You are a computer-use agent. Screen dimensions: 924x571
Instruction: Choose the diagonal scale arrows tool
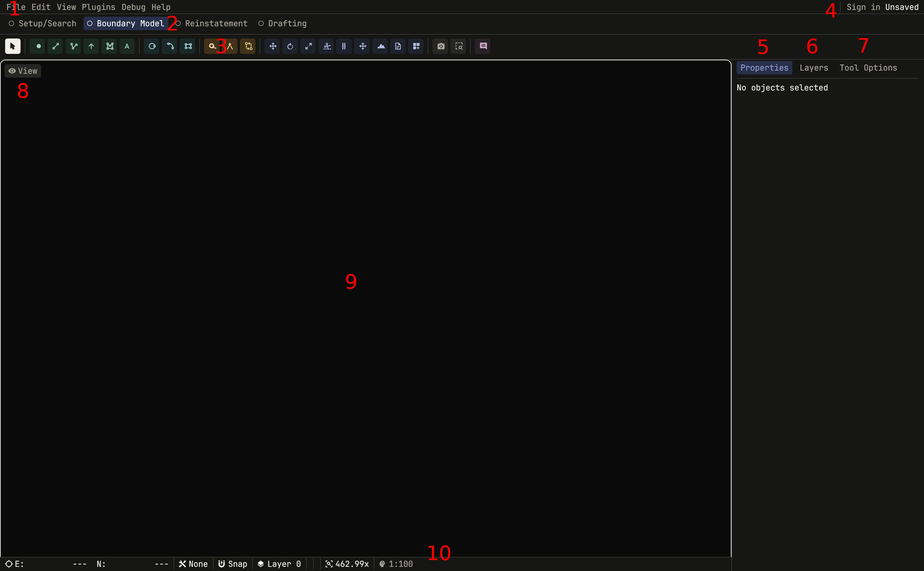[309, 46]
